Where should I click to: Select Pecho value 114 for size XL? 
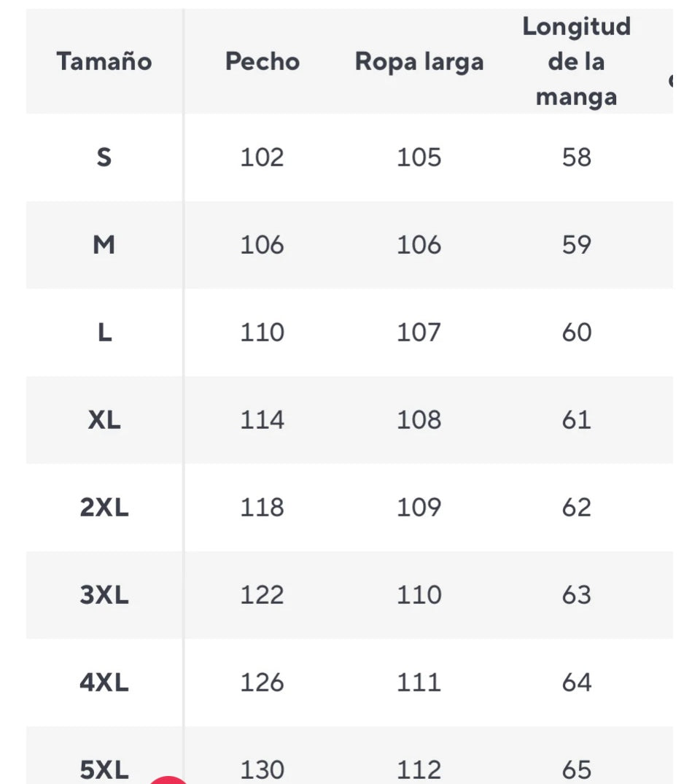click(262, 420)
